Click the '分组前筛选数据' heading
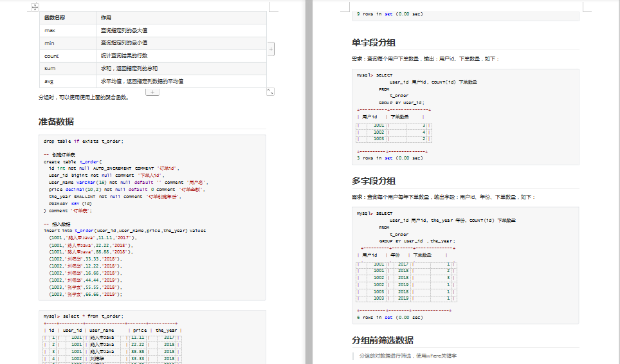 click(x=383, y=340)
